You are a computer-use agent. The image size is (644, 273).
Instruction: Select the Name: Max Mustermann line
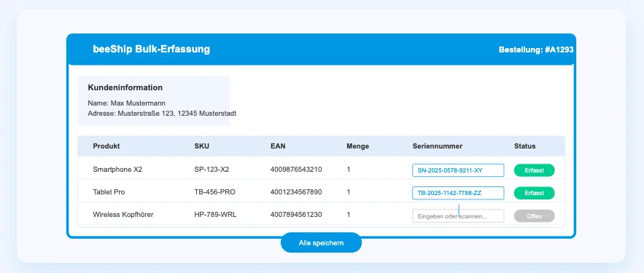[x=126, y=103]
